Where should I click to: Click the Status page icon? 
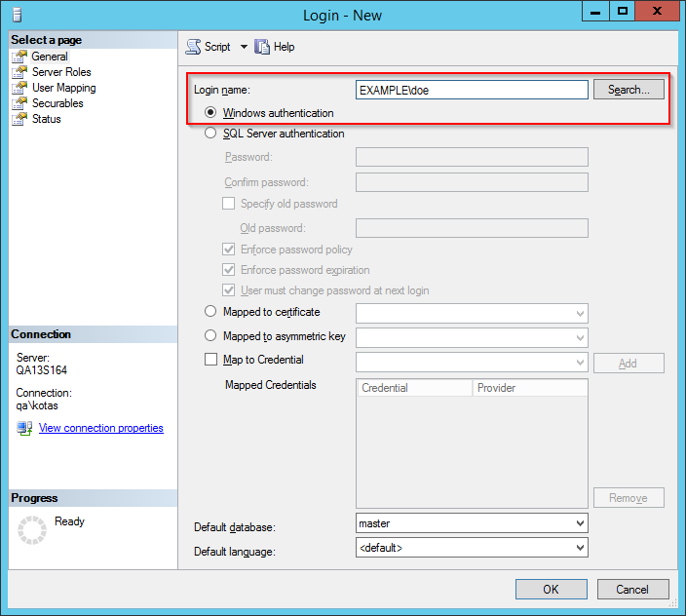pos(19,119)
